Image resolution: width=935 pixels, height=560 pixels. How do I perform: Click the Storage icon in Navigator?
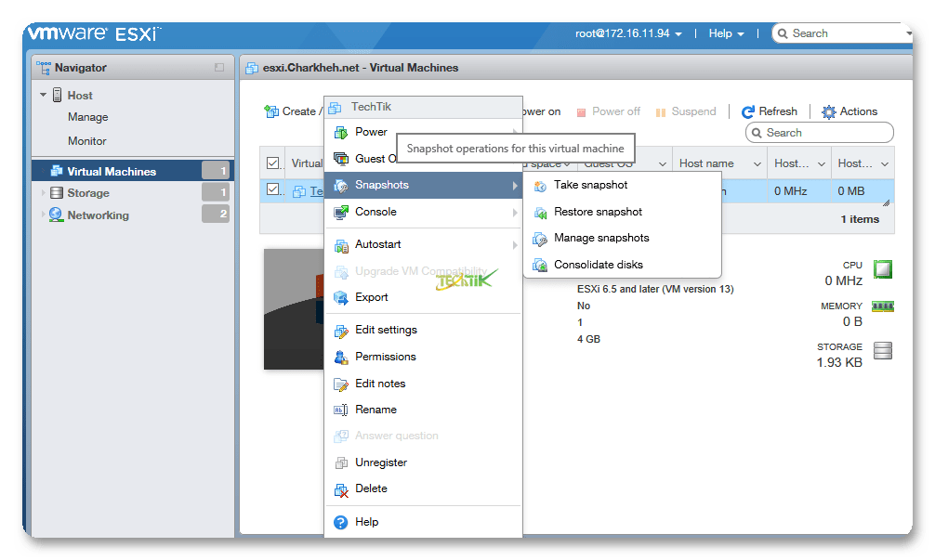pyautogui.click(x=57, y=193)
